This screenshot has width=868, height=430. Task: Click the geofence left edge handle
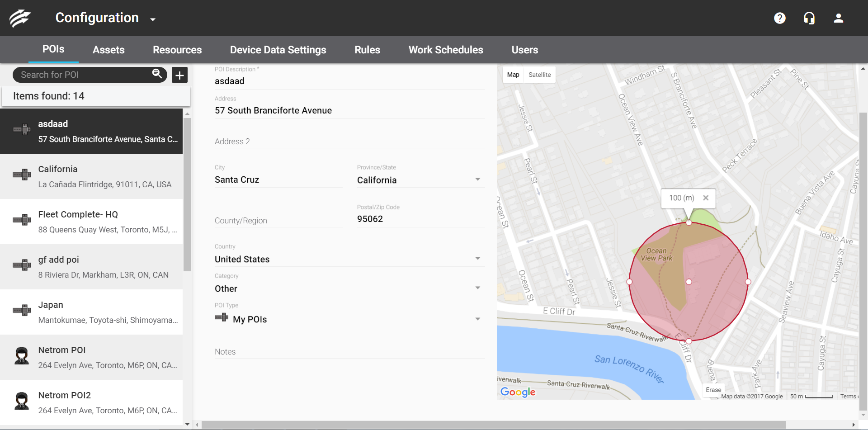[x=629, y=282]
